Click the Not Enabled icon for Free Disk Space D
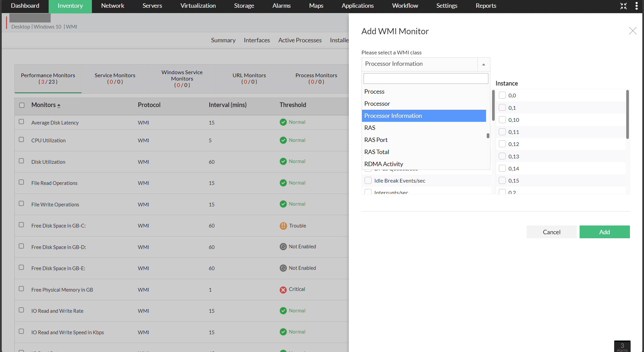Screen dimensions: 644x352 coord(283,247)
